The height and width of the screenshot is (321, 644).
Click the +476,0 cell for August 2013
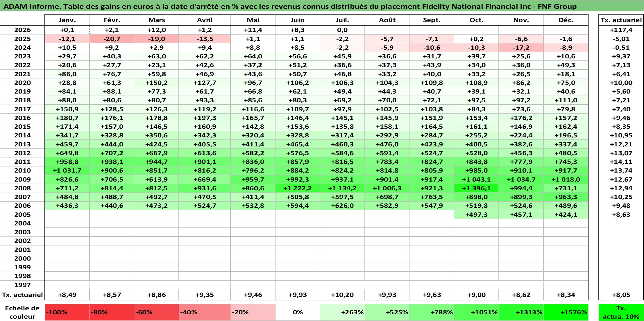click(x=387, y=144)
